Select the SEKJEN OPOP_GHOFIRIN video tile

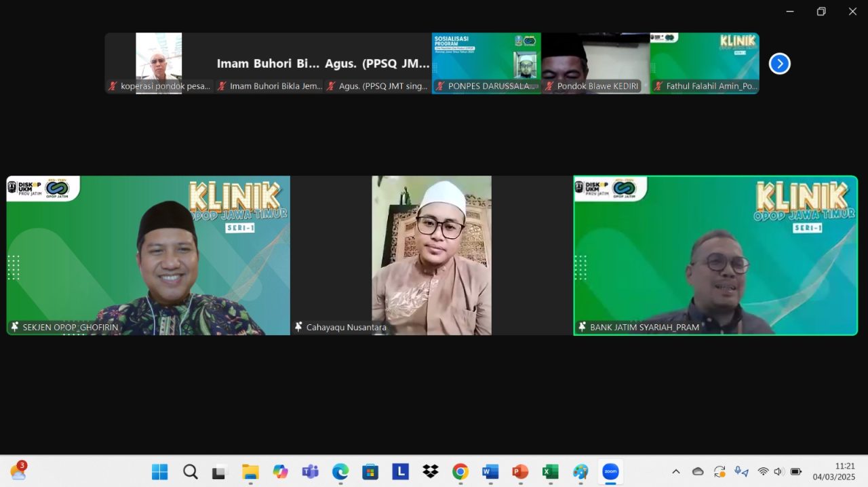click(148, 256)
